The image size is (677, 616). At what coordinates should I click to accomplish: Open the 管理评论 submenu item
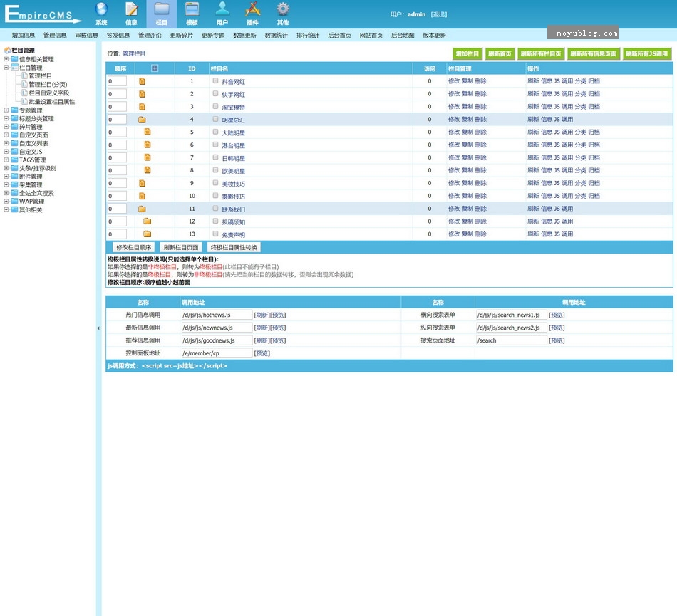pos(150,36)
